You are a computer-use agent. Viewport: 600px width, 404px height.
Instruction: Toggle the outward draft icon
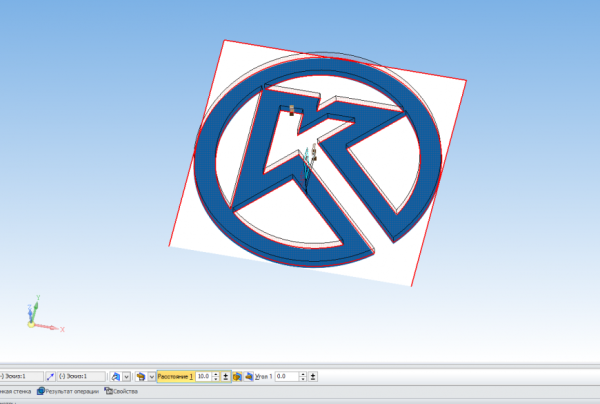pos(237,376)
